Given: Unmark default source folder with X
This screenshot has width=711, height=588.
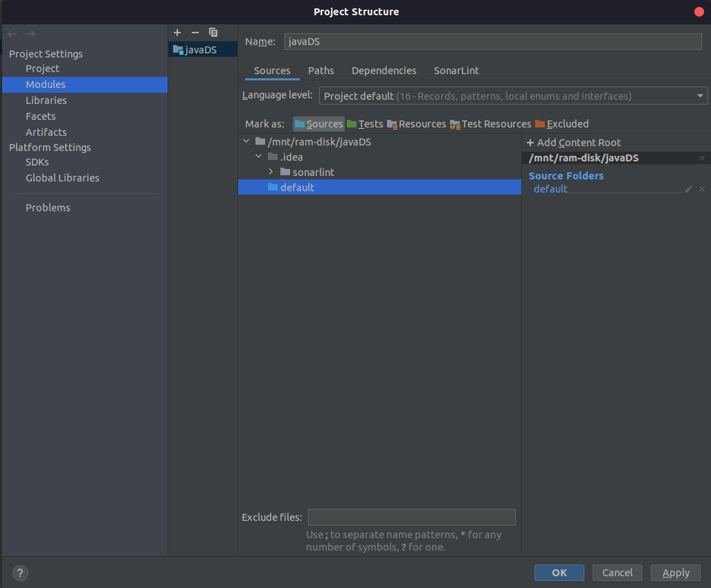Looking at the screenshot, I should [702, 189].
